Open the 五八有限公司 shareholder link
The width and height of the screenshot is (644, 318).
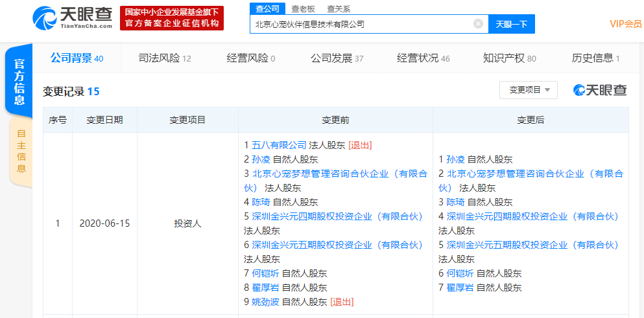point(279,145)
